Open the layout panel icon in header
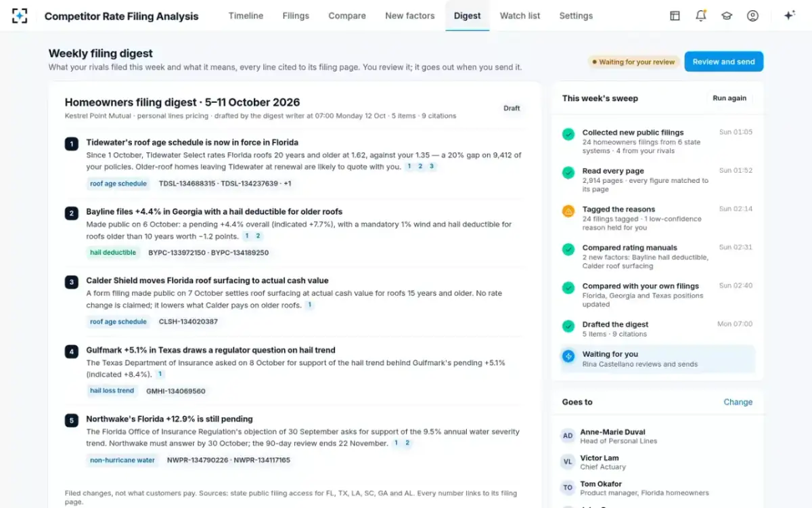Viewport: 812px width, 508px height. (675, 16)
